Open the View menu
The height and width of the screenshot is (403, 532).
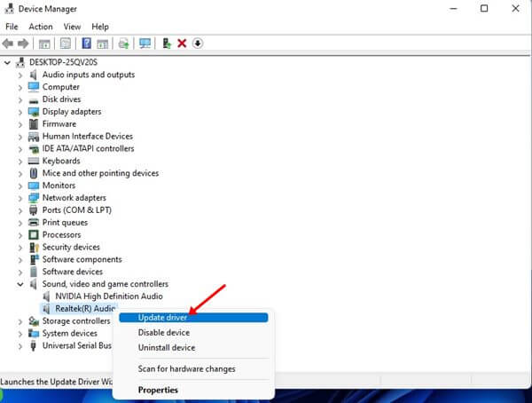[71, 27]
